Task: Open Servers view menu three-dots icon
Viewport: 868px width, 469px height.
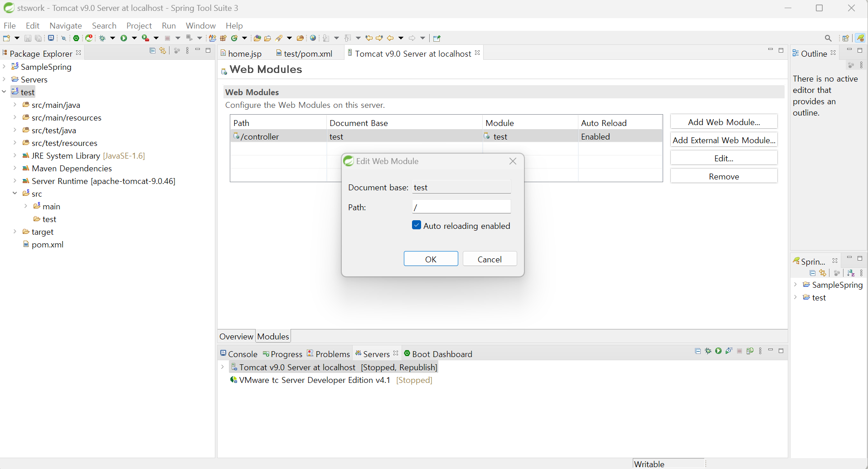Action: click(x=760, y=351)
